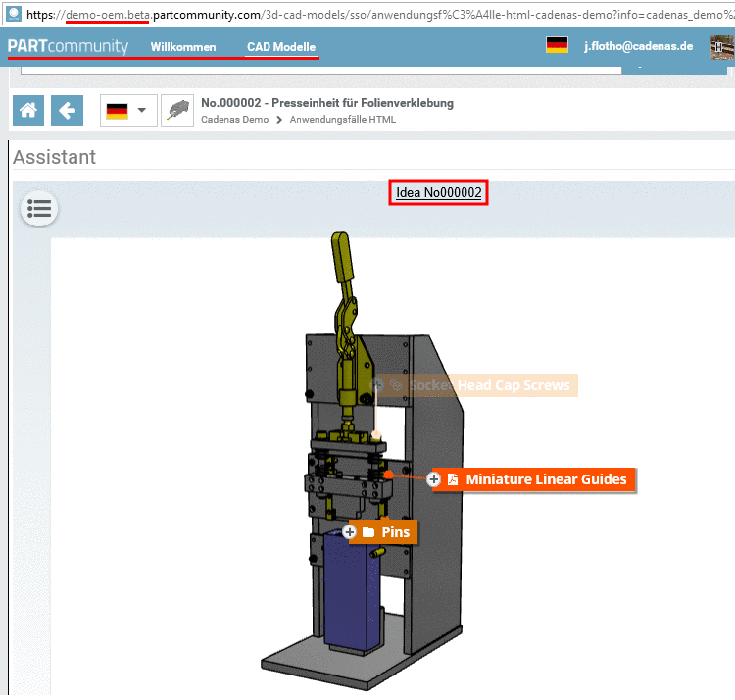
Task: Click the title No.000002 - Presseinheit für Folienverklebung
Action: [327, 103]
